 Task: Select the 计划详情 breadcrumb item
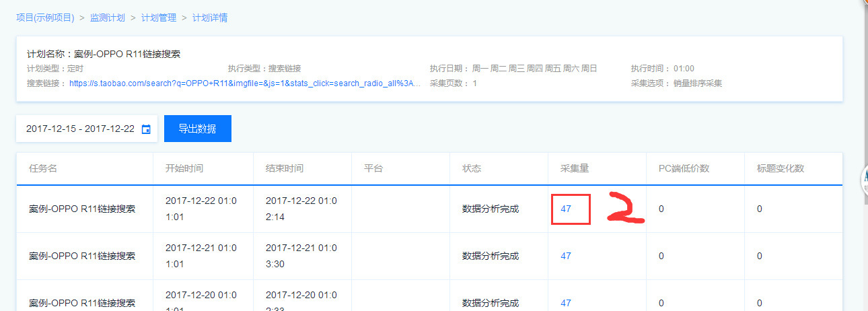point(210,18)
